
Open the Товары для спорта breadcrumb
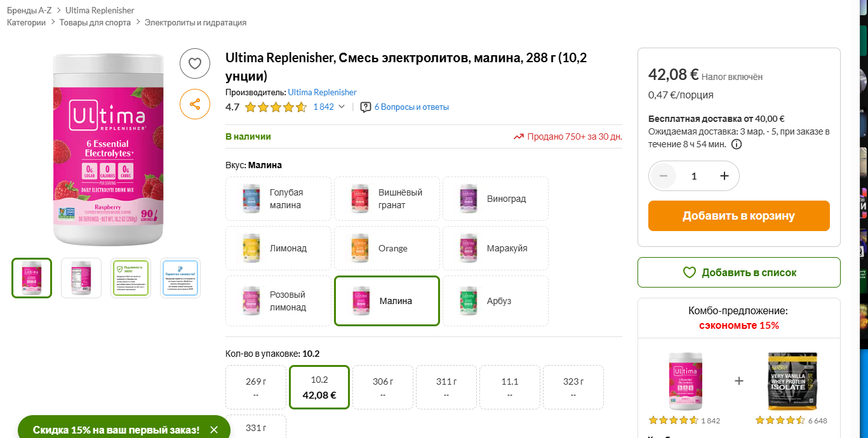click(x=95, y=22)
